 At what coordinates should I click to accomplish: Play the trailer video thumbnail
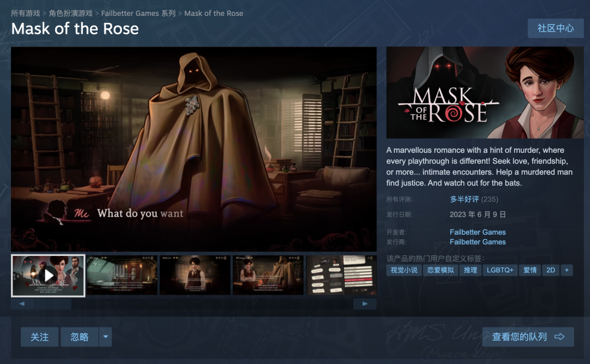click(x=48, y=276)
